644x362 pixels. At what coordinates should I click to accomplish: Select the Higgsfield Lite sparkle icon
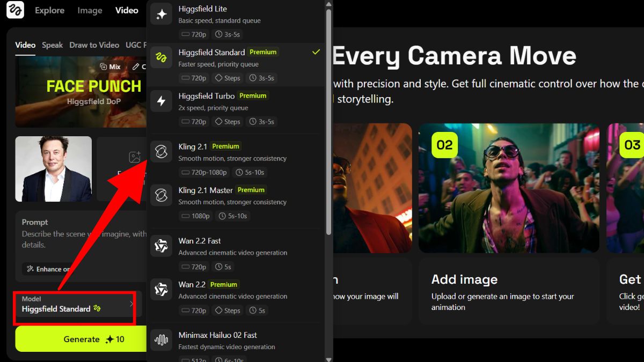point(161,14)
